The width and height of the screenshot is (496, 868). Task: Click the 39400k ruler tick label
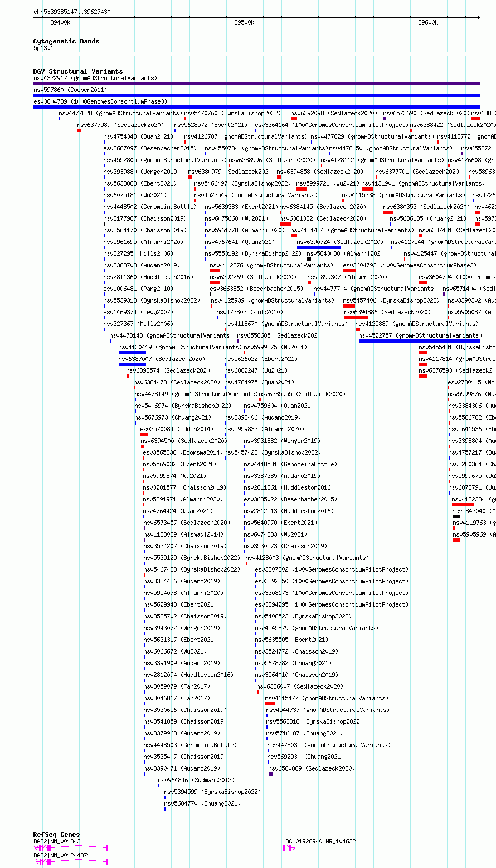tap(60, 23)
